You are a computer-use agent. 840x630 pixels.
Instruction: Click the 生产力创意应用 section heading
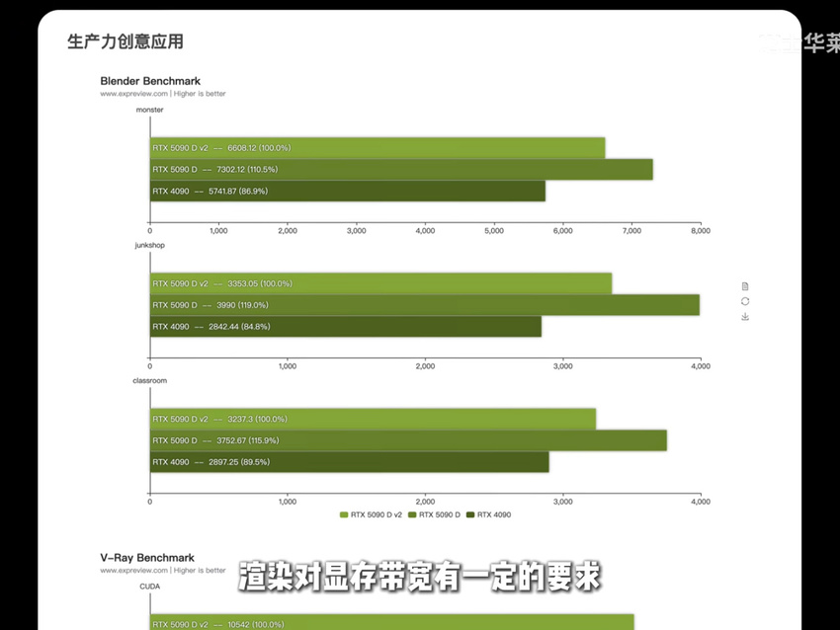tap(125, 41)
